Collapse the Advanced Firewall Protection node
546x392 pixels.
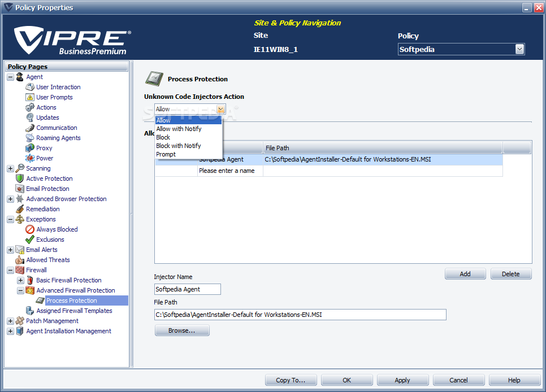[20, 290]
